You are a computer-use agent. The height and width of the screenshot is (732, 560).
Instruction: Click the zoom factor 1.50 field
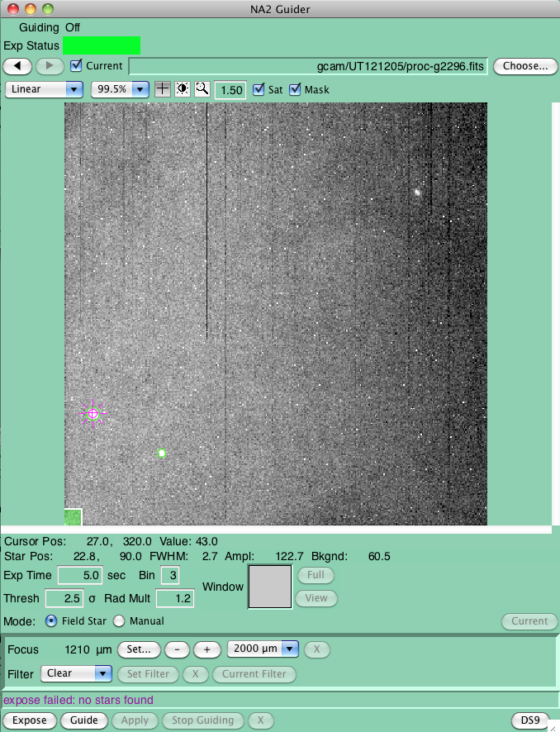click(x=230, y=90)
